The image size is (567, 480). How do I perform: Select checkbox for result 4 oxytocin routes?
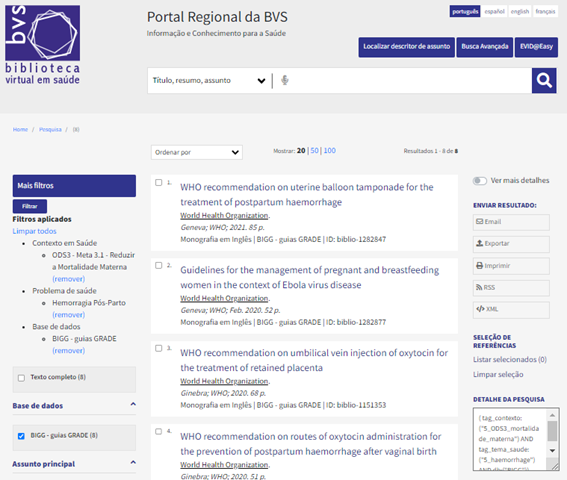(158, 432)
